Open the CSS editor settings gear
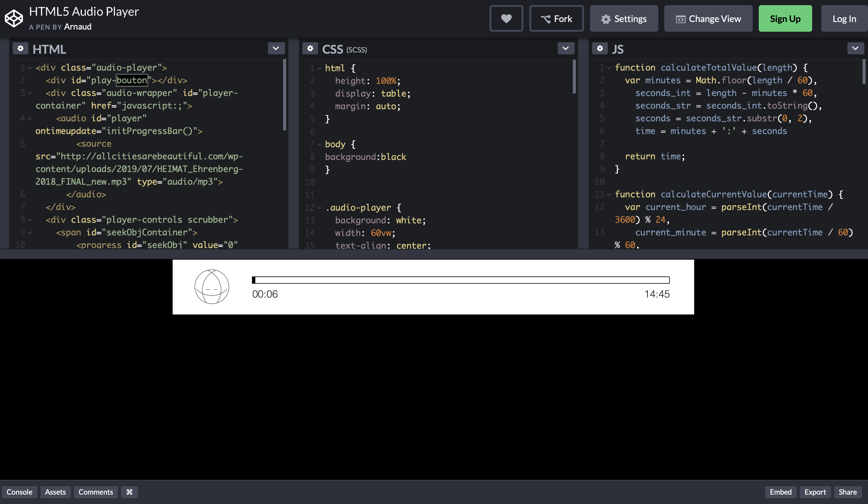Viewport: 868px width, 504px height. [310, 49]
